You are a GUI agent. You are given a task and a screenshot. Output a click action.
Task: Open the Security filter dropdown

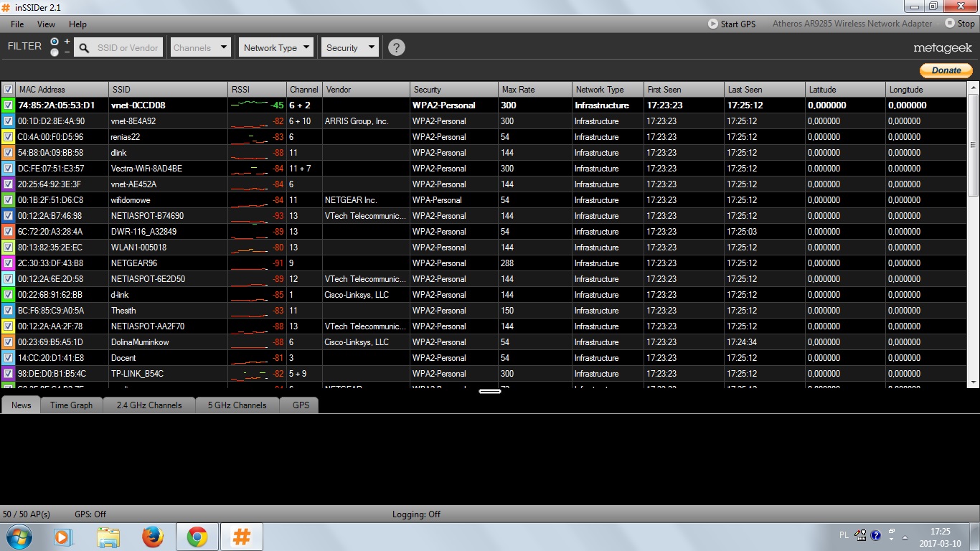349,48
